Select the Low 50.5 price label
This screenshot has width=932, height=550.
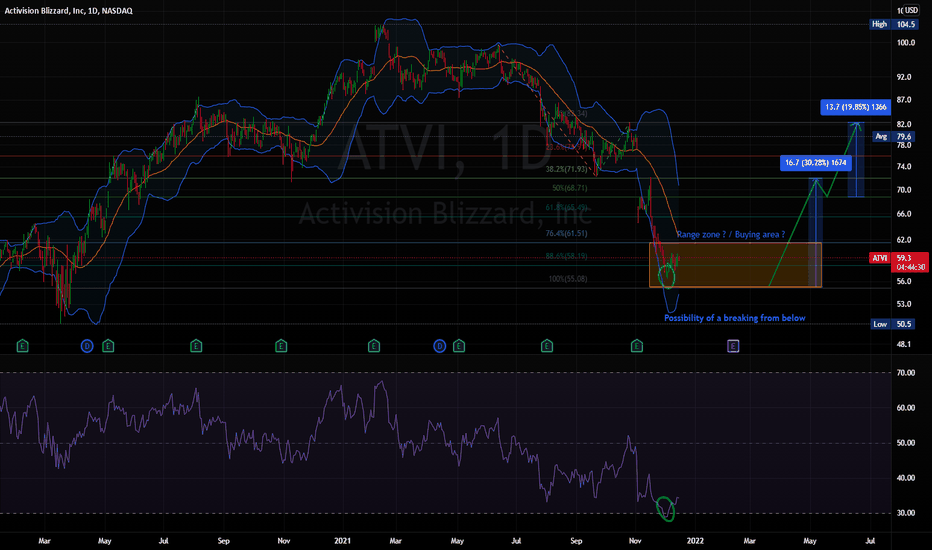tap(893, 324)
